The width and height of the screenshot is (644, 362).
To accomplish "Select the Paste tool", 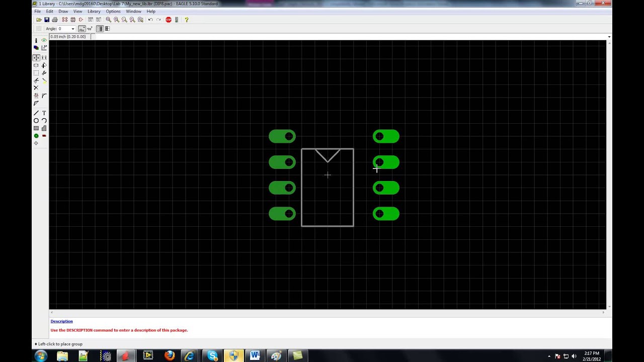I will pyautogui.click(x=44, y=80).
